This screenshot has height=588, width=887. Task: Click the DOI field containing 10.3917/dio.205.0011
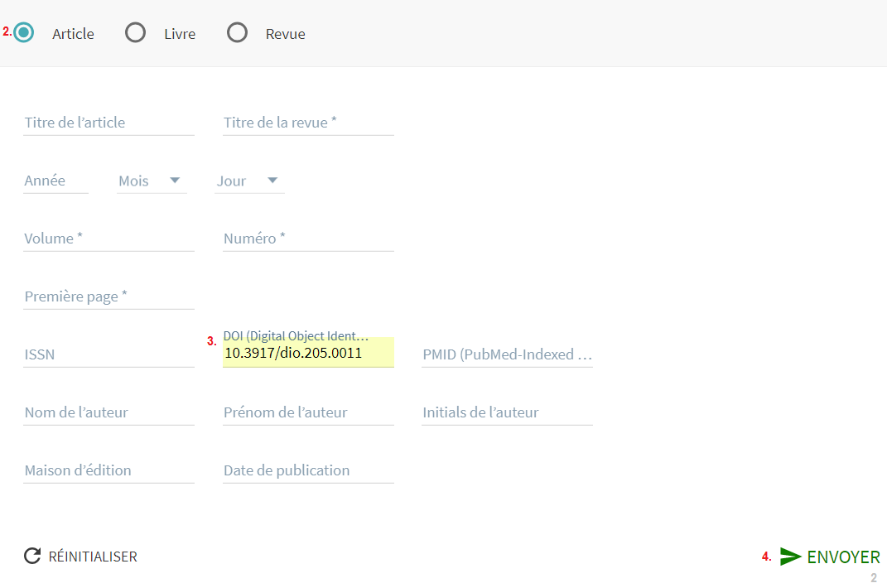click(308, 353)
